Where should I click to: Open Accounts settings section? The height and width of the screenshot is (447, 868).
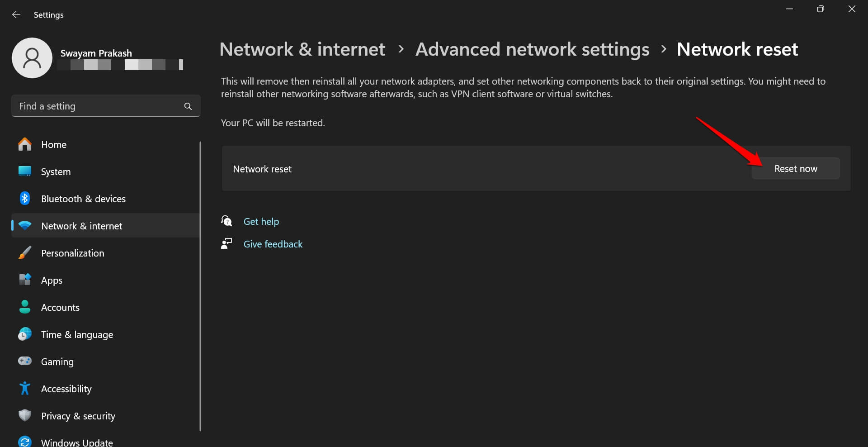coord(60,308)
